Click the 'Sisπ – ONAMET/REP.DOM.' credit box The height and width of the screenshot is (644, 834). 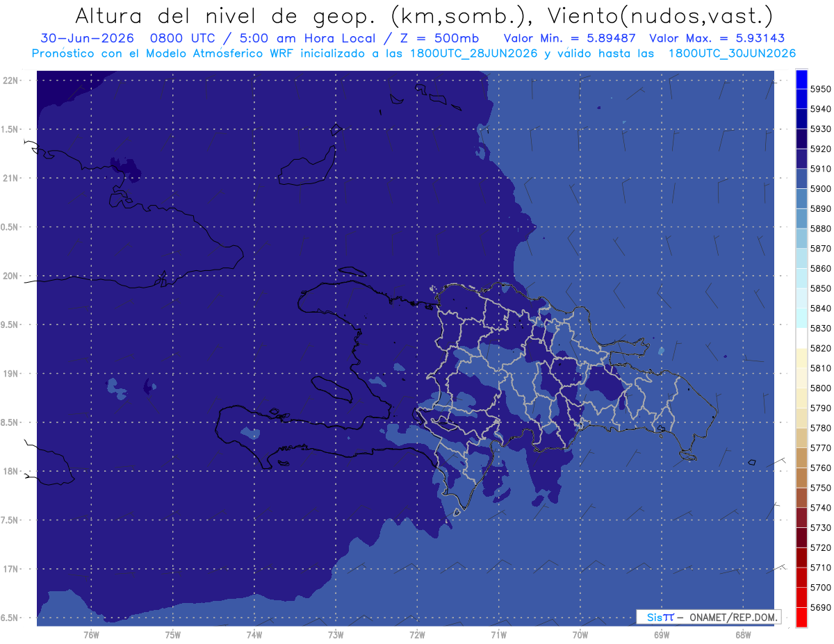click(708, 617)
